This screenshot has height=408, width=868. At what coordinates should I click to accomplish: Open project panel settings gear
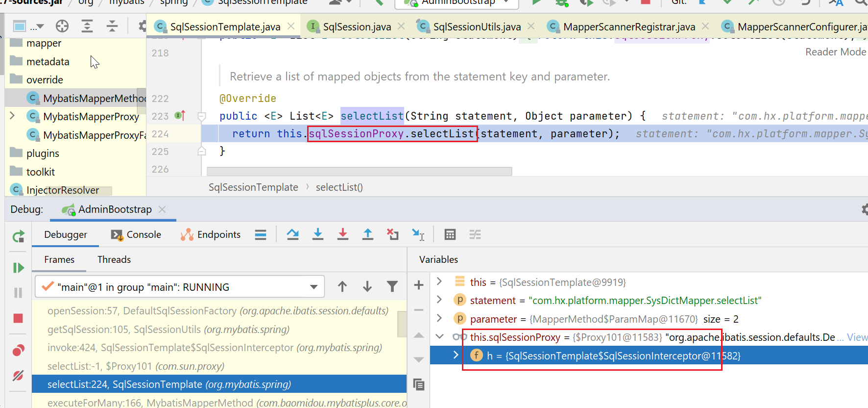click(142, 26)
